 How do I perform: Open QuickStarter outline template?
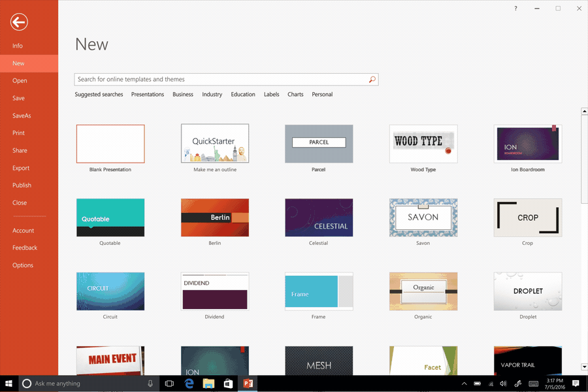[215, 144]
